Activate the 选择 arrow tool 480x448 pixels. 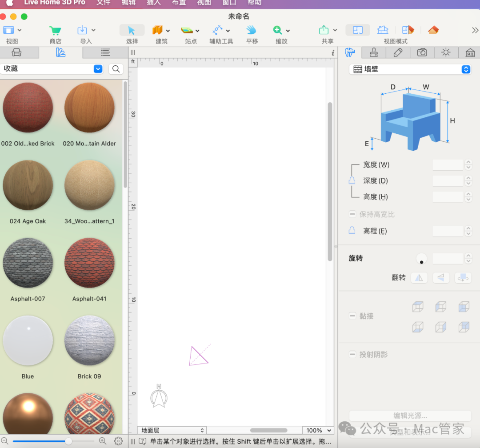(x=132, y=30)
